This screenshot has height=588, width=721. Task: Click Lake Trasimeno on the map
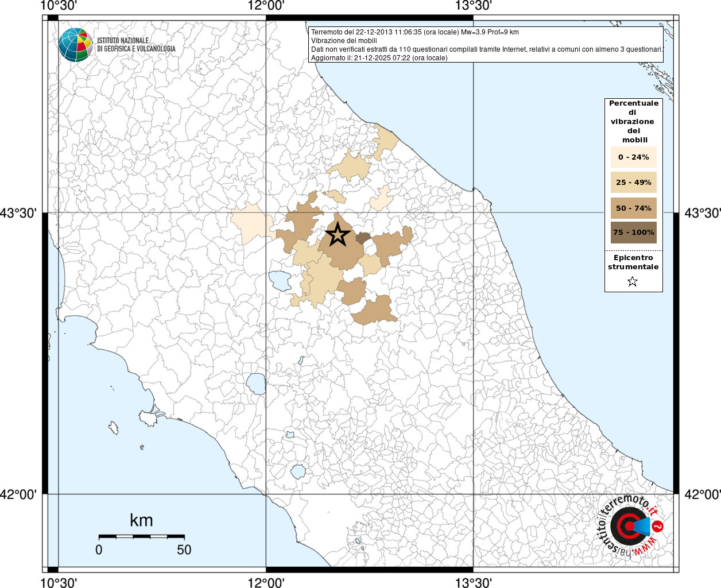tap(280, 280)
